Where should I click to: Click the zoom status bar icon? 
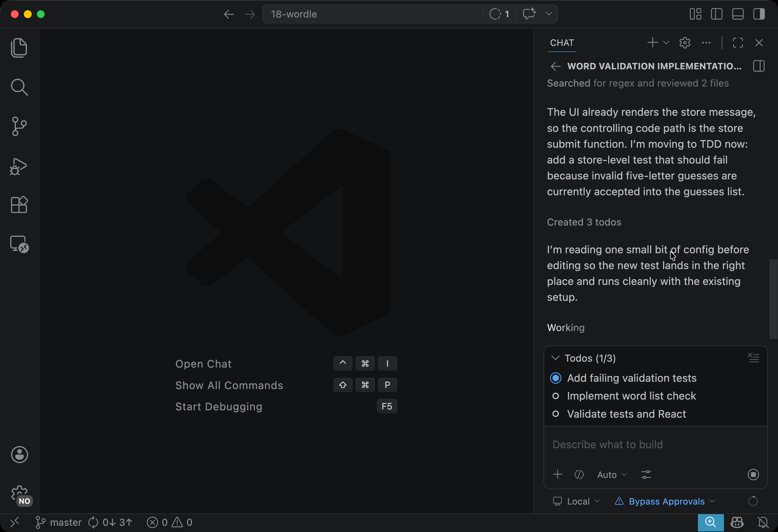point(710,523)
